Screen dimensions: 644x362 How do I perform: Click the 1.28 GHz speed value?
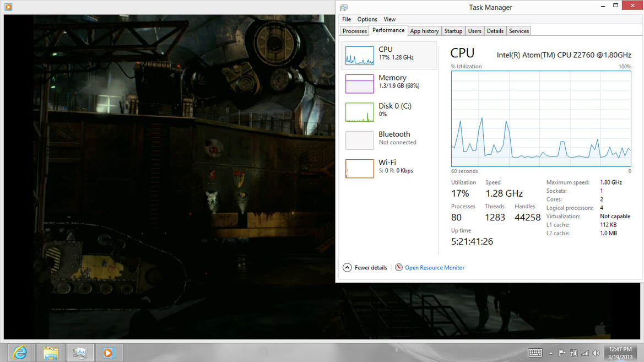pyautogui.click(x=505, y=193)
